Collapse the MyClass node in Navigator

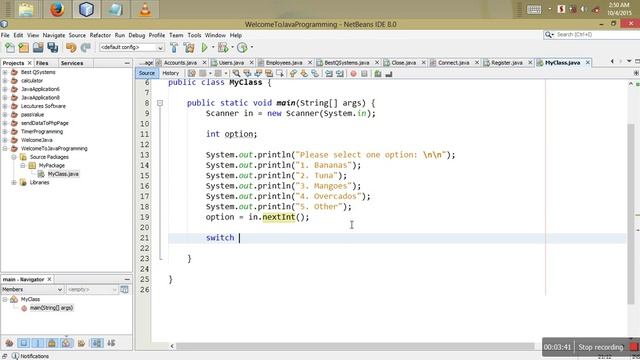[5, 299]
